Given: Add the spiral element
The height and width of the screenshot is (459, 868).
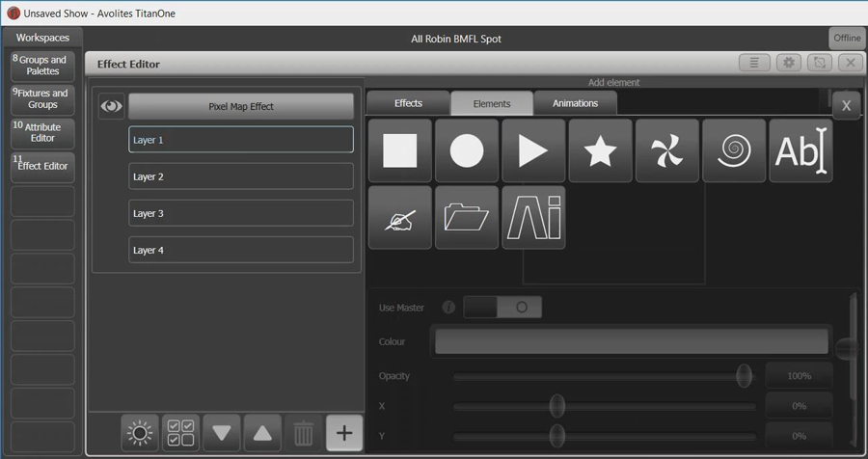Looking at the screenshot, I should pos(734,150).
